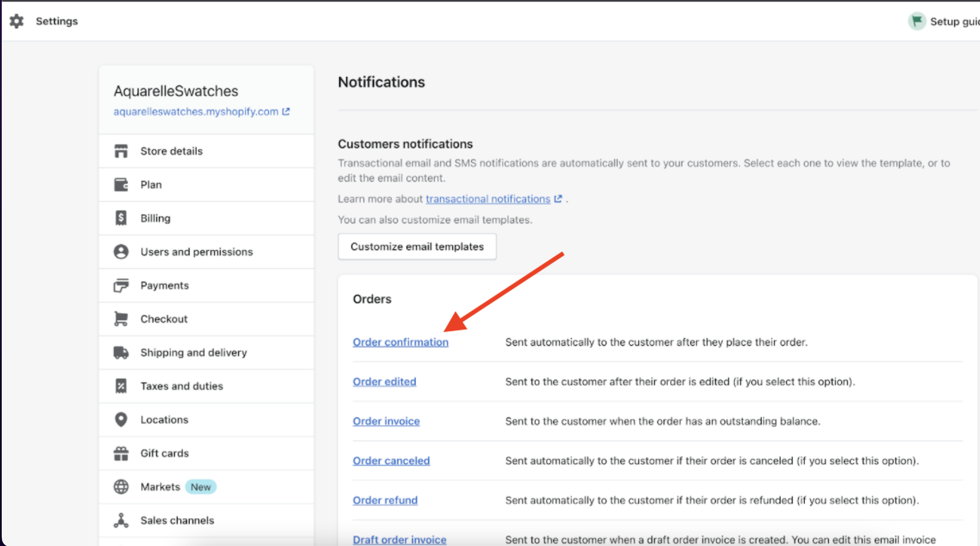Visit the aquarelleswatches.myshopify.com store link
The image size is (980, 546).
click(196, 112)
